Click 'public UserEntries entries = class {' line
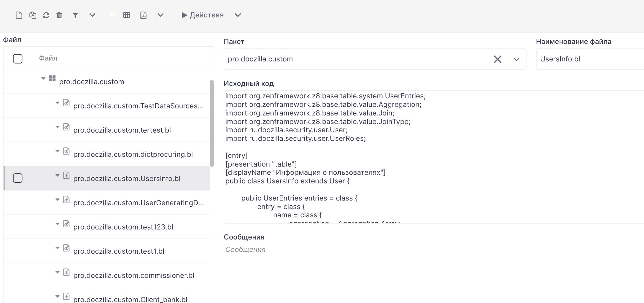644x303 pixels. 299,198
